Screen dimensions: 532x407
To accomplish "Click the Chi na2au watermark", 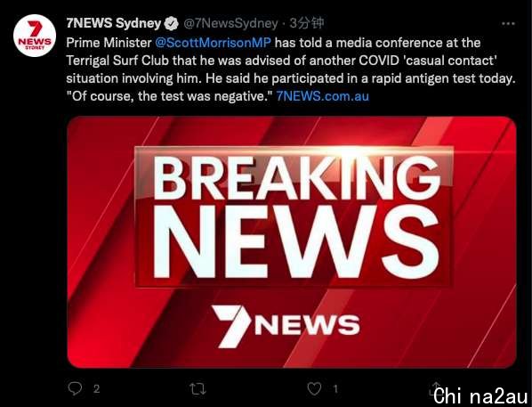I will 481,396.
